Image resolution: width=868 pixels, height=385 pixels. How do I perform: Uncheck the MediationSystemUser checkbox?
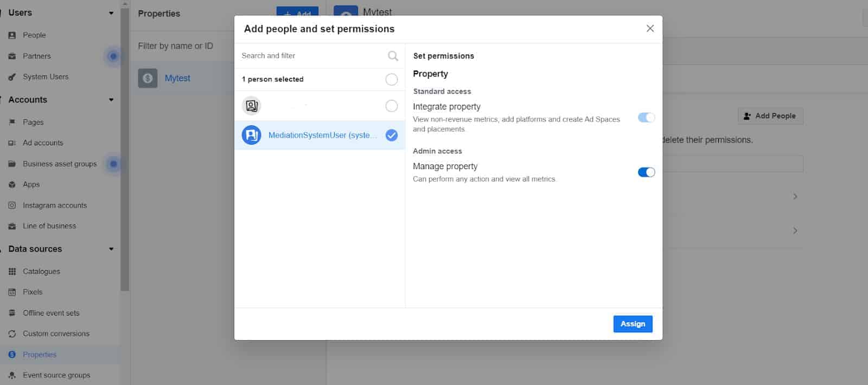point(391,135)
